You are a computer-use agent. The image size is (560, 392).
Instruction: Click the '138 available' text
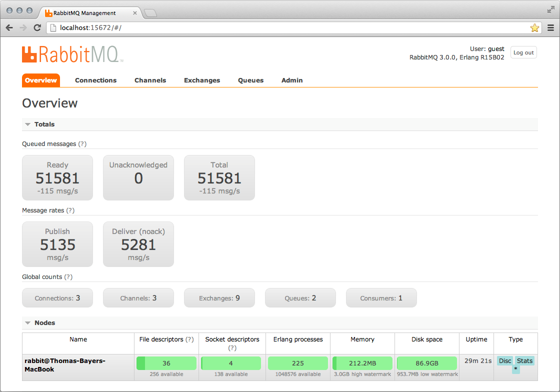point(230,374)
